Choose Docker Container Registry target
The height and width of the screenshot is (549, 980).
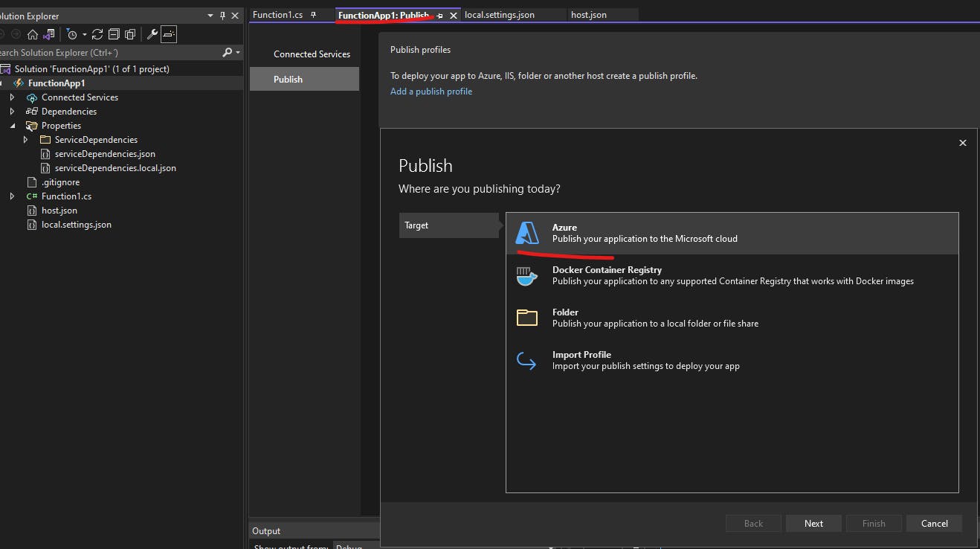point(732,275)
